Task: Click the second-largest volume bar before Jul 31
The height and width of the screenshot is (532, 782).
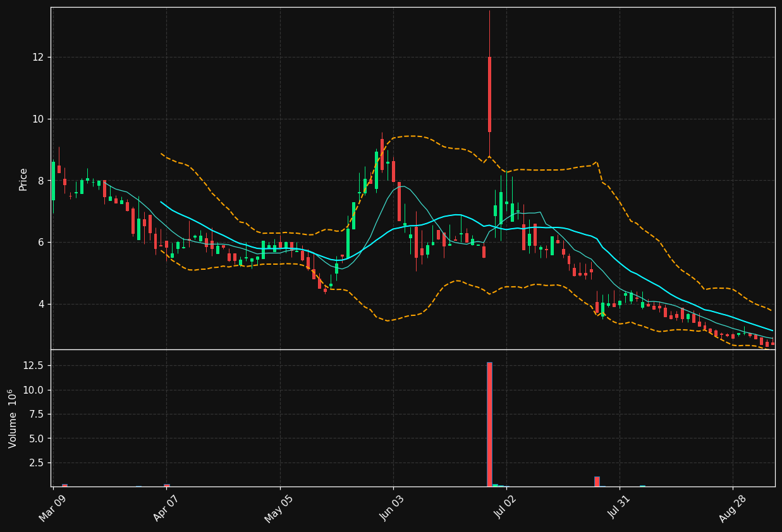Action: pos(597,481)
